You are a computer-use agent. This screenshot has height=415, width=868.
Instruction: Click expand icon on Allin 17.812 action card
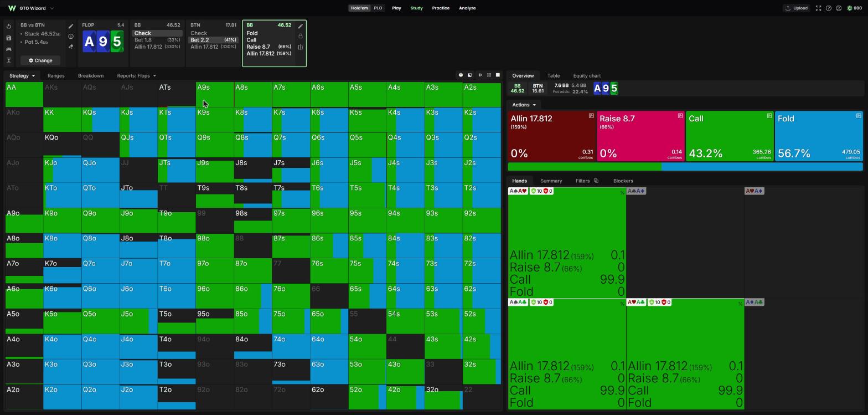(x=591, y=116)
